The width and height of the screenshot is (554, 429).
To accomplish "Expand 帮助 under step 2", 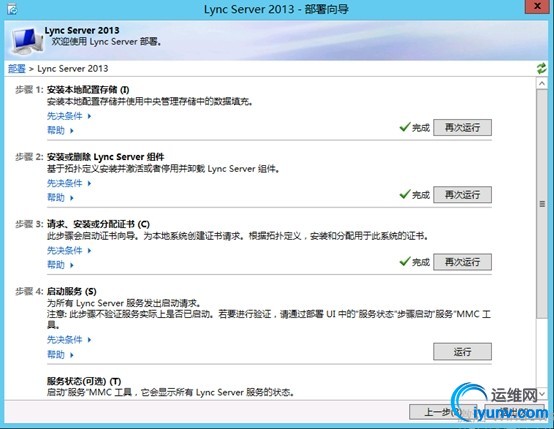I will click(60, 198).
